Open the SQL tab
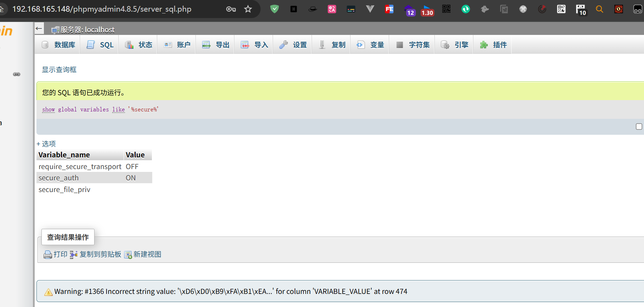Viewport: 644px width, 307px height. click(101, 45)
